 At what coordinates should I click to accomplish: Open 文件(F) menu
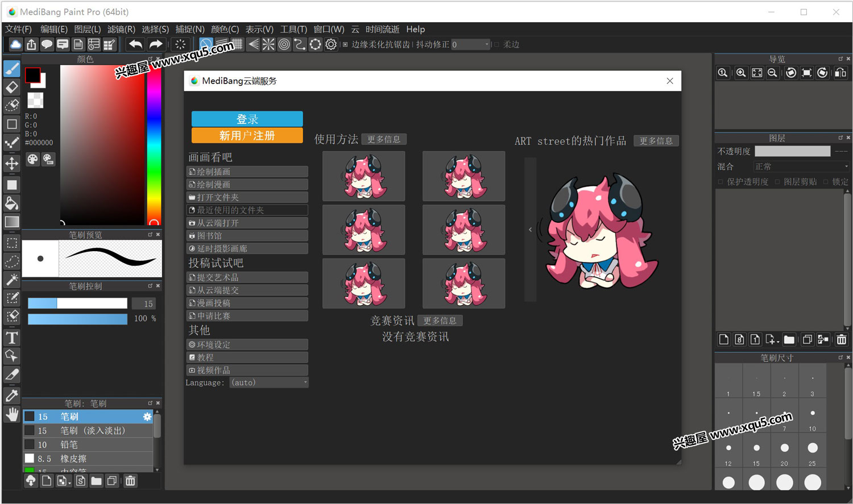[x=18, y=29]
